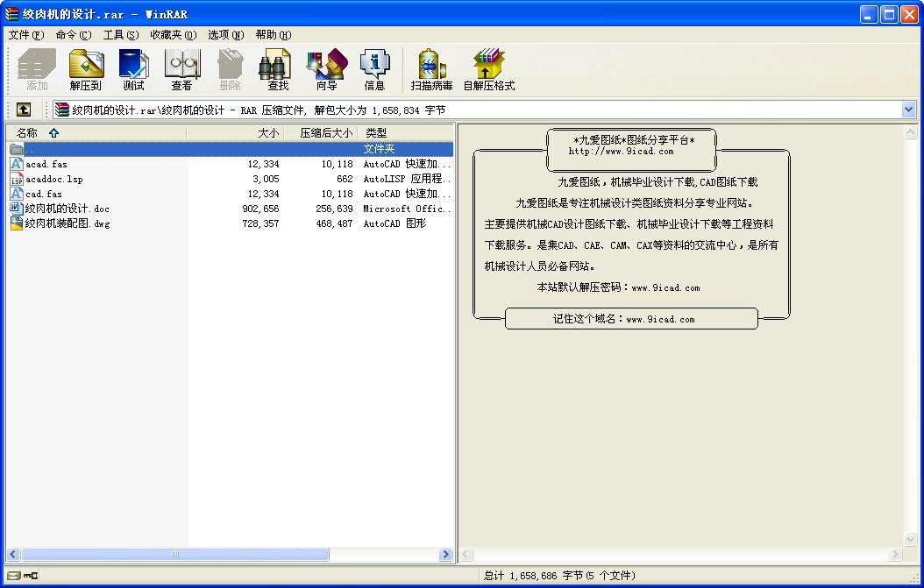
Task: Click the 文件夹 type cell of parent row
Action: [x=379, y=149]
